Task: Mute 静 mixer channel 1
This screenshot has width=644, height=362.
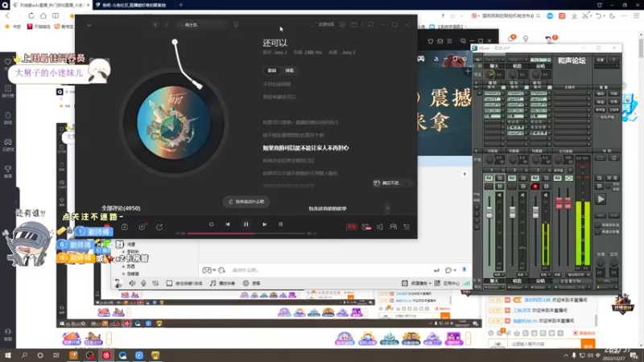Action: 500,187
